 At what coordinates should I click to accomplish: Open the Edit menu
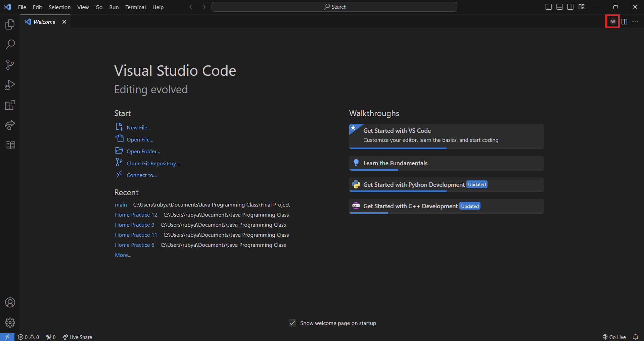coord(37,7)
